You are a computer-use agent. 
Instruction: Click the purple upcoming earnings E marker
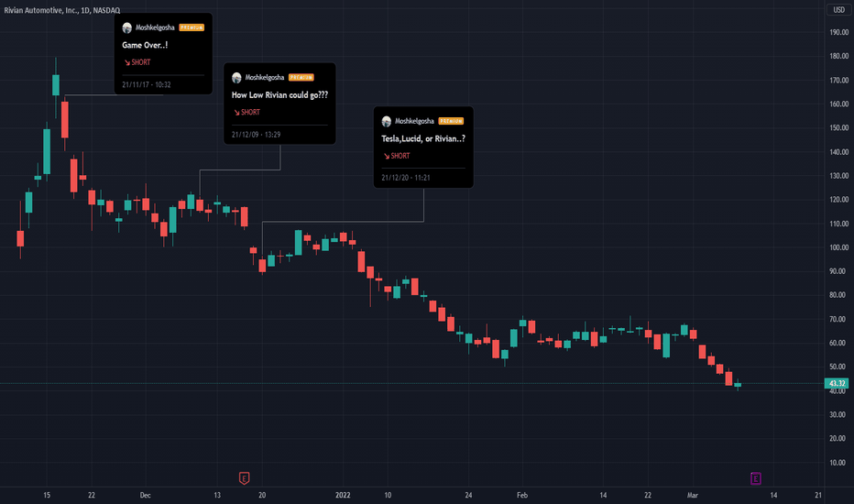click(755, 478)
